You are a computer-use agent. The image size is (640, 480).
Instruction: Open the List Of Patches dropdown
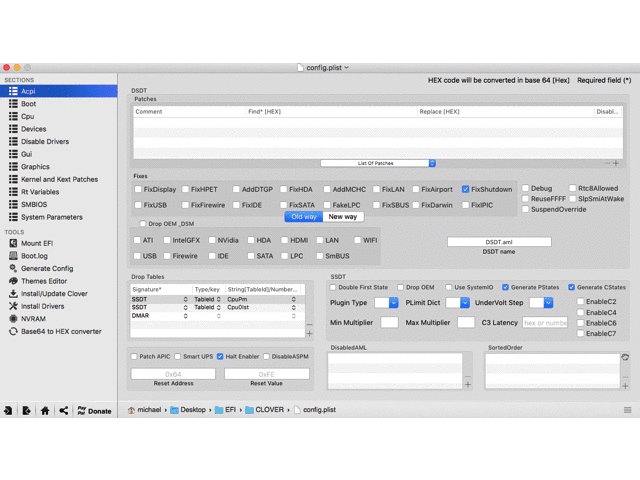378,163
